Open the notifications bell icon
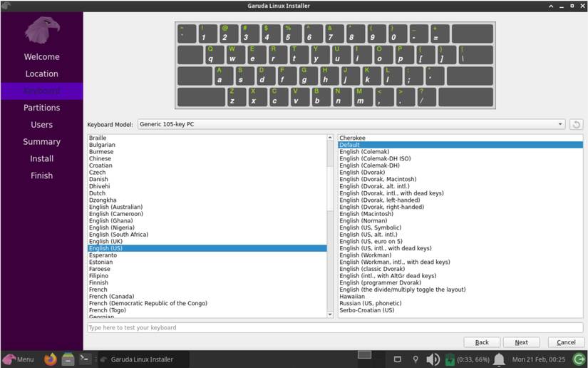 [499, 359]
